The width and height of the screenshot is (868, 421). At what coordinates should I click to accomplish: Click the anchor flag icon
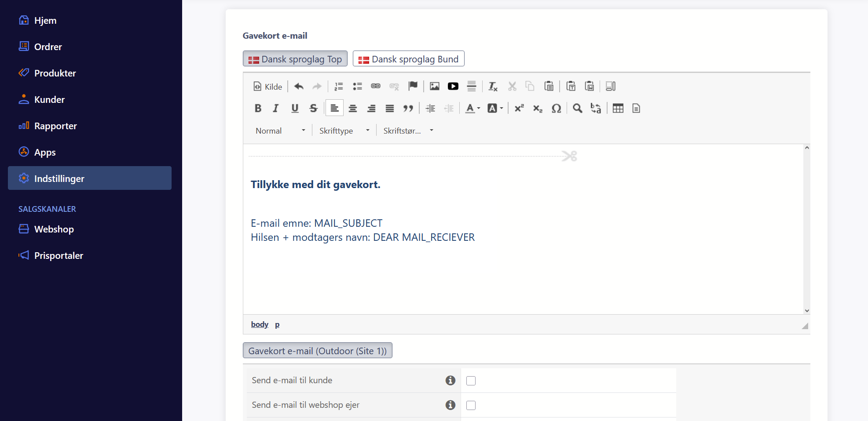(413, 87)
